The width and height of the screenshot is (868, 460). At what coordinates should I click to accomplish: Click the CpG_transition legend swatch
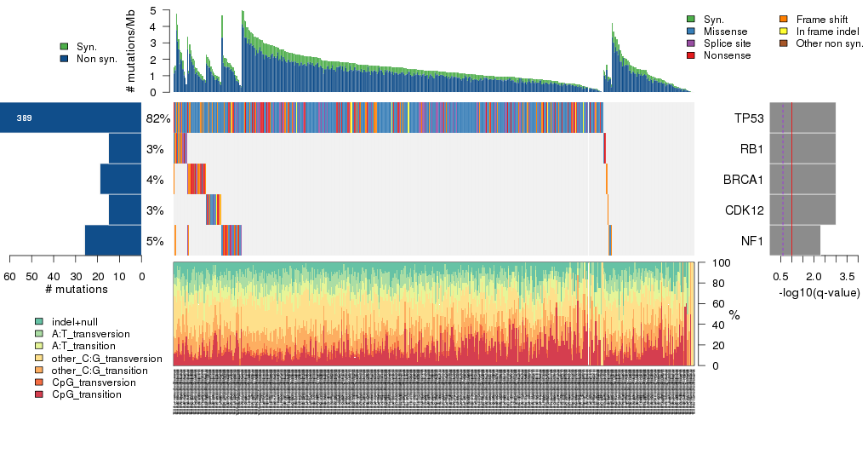pos(39,394)
